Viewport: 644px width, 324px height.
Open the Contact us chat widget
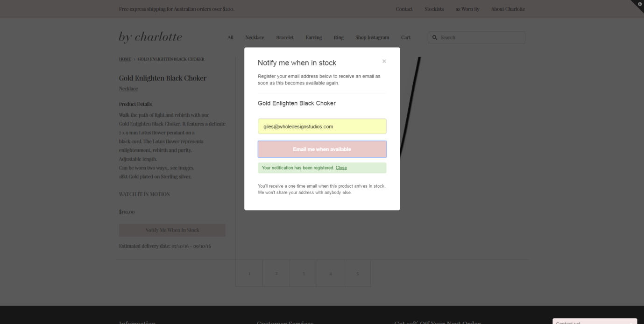click(594, 321)
